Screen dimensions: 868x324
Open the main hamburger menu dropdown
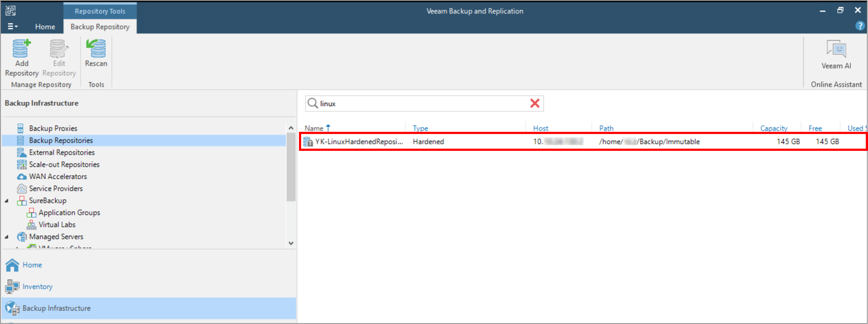[x=12, y=26]
